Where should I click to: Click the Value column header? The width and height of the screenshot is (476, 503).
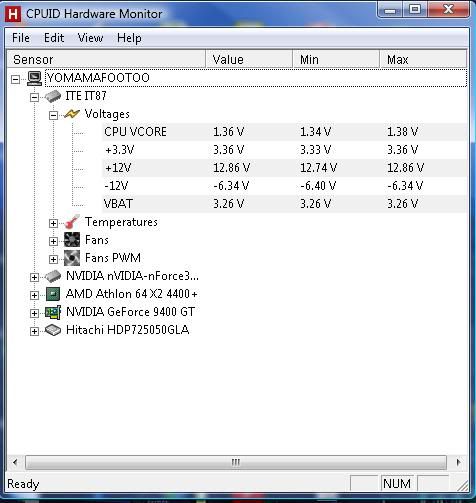click(249, 59)
